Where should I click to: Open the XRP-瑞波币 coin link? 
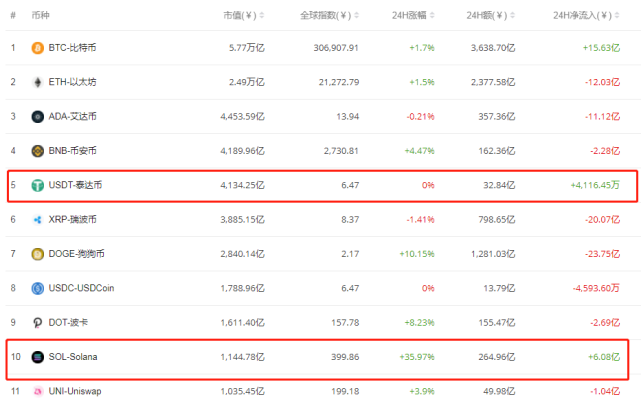click(x=72, y=220)
